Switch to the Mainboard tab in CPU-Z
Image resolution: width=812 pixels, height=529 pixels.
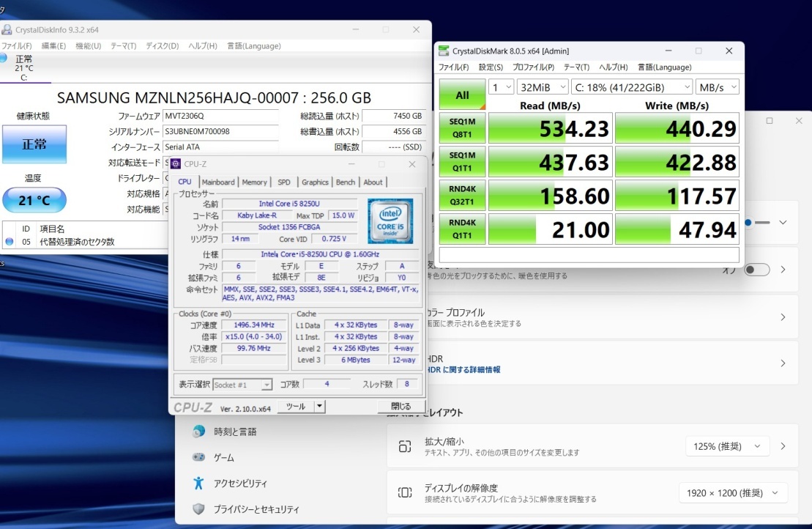tap(218, 182)
